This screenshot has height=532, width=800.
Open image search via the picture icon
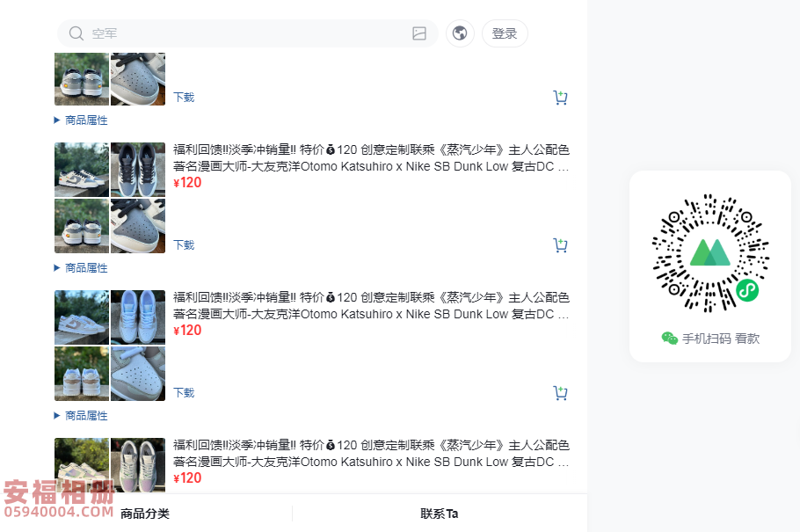[418, 33]
